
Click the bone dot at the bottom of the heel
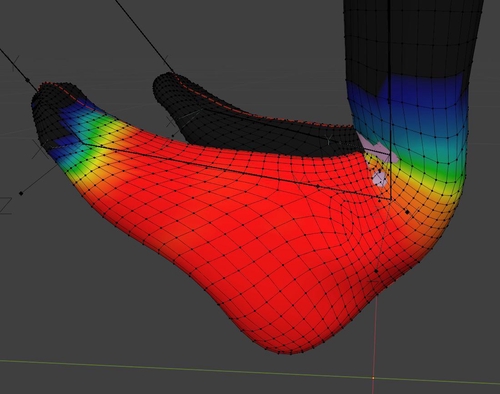(376, 271)
